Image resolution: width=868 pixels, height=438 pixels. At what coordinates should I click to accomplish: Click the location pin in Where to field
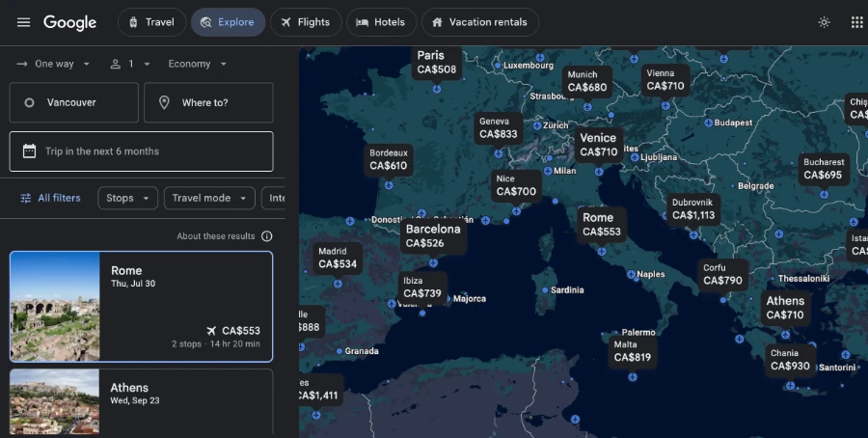(x=164, y=102)
